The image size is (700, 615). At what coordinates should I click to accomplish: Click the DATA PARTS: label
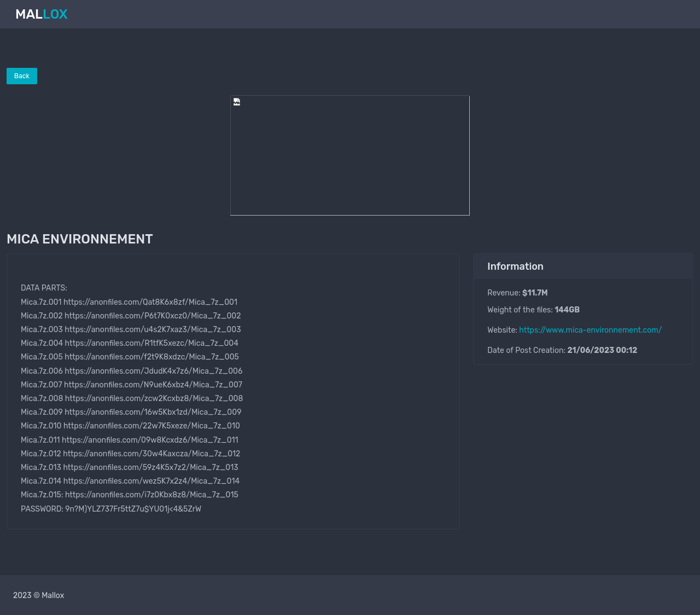(x=44, y=288)
